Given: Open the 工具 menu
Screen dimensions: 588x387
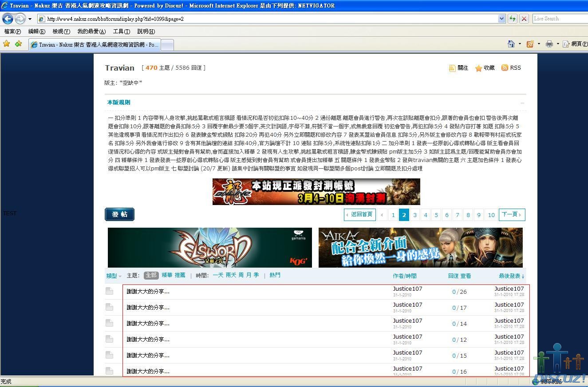Looking at the screenshot, I should [x=121, y=32].
